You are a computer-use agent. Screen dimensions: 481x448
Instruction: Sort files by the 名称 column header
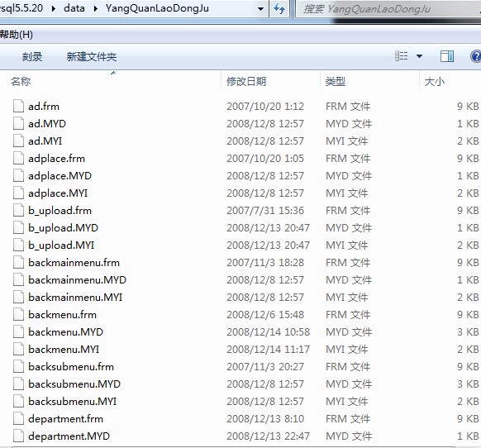(111, 82)
